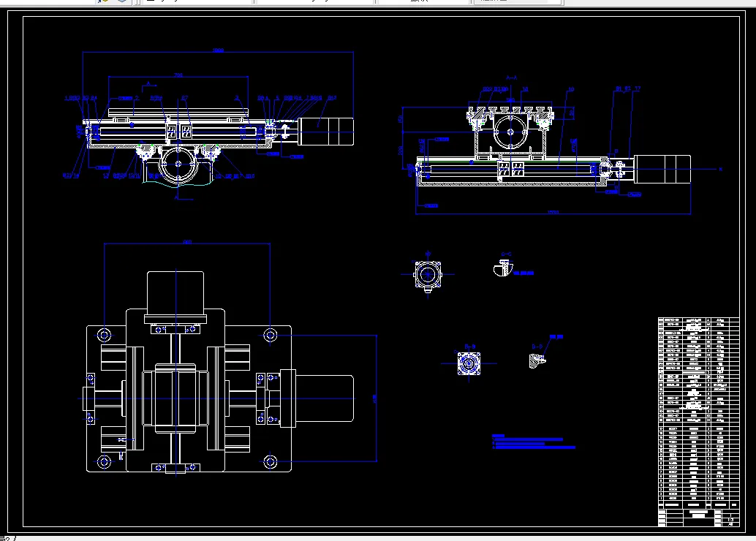Select the circular bore in the front view

tap(178, 164)
